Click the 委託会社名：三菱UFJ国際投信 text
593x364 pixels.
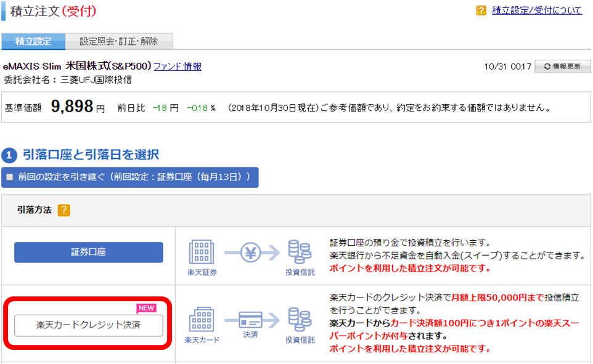pos(68,79)
